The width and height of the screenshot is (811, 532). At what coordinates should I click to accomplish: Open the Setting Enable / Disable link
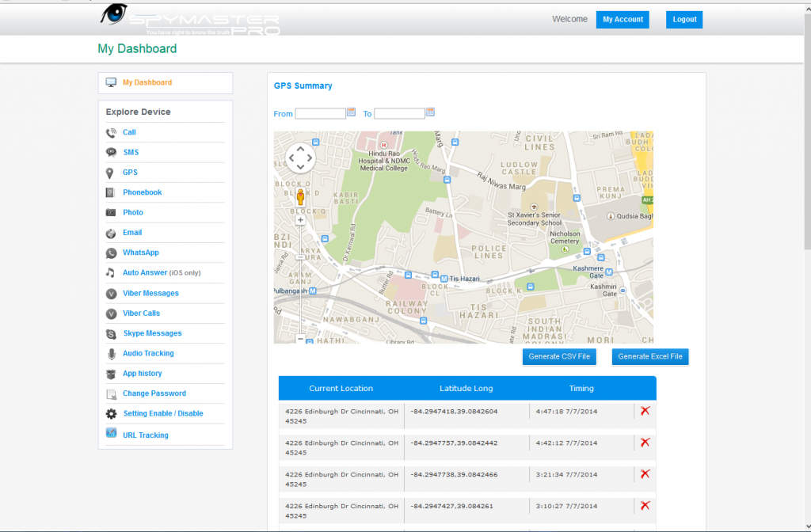(163, 413)
